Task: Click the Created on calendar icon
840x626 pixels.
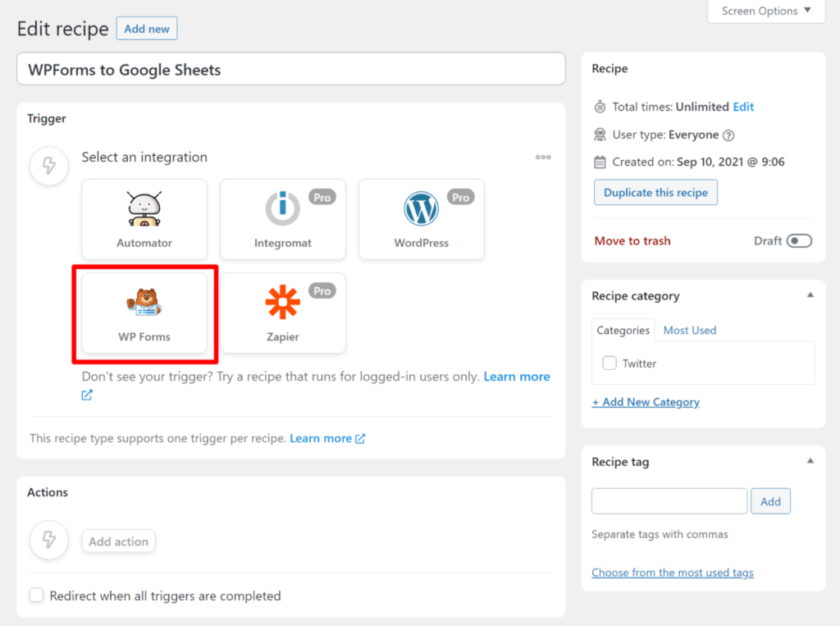Action: coord(600,162)
